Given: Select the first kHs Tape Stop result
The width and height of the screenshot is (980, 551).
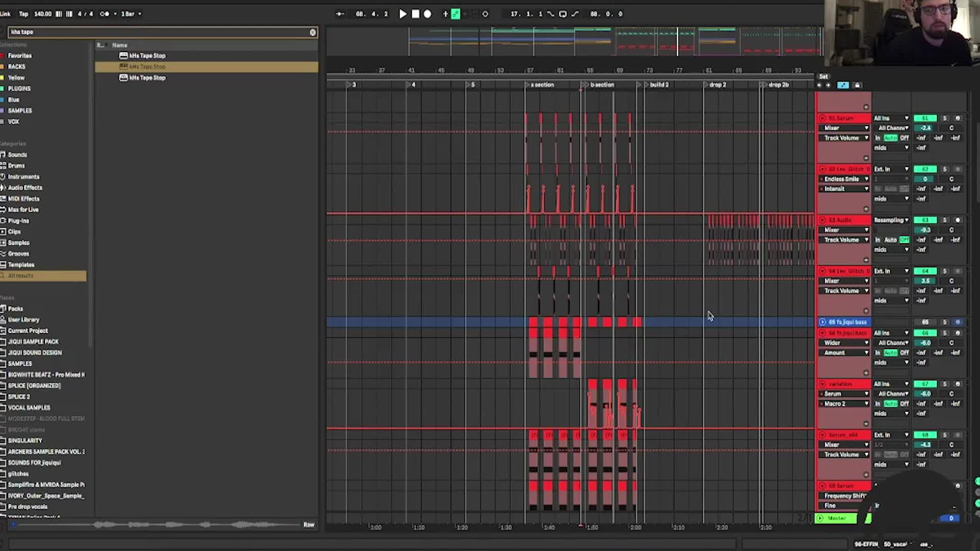Looking at the screenshot, I should (148, 56).
